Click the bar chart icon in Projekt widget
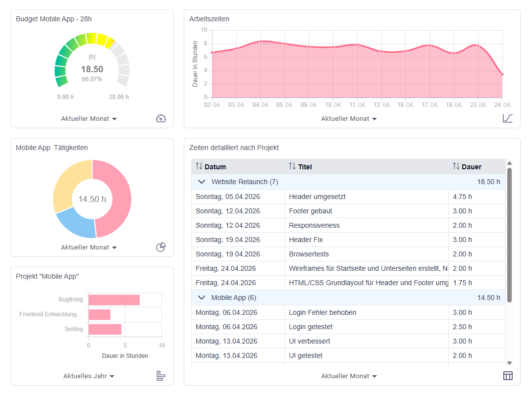Viewport: 532px width, 398px height. point(161,376)
